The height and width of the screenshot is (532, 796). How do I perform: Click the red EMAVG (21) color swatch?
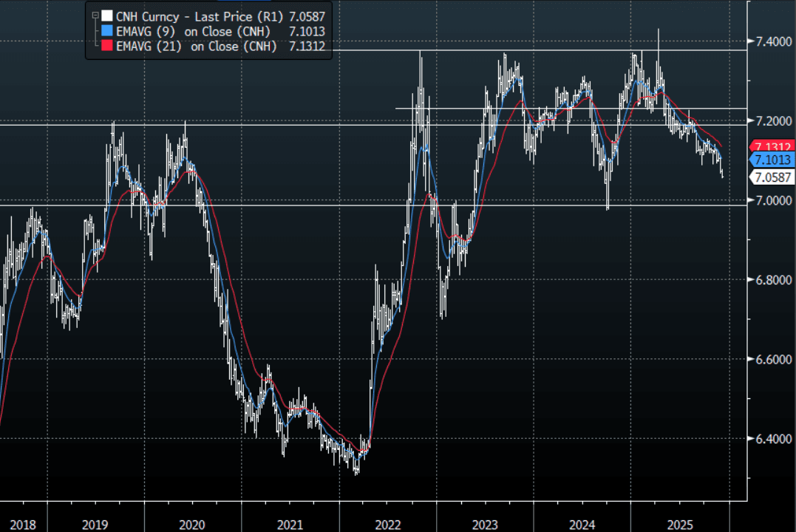click(107, 47)
